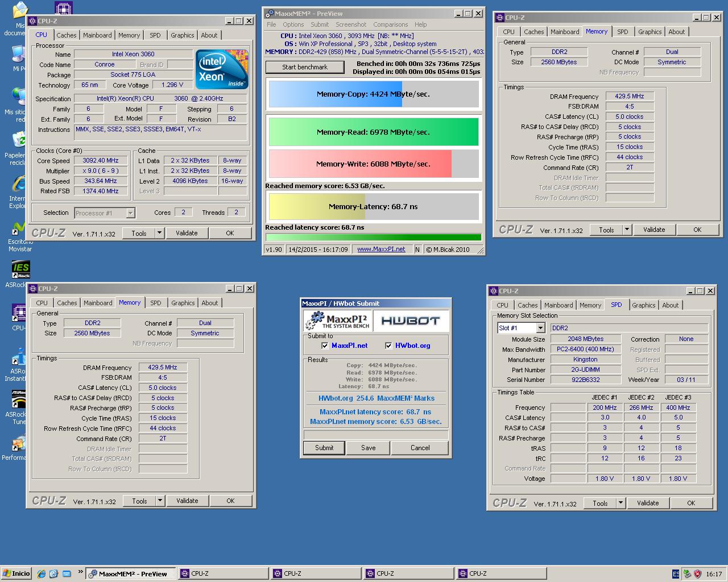Click the green progress bar under latency score
728x582 pixels.
(x=373, y=238)
